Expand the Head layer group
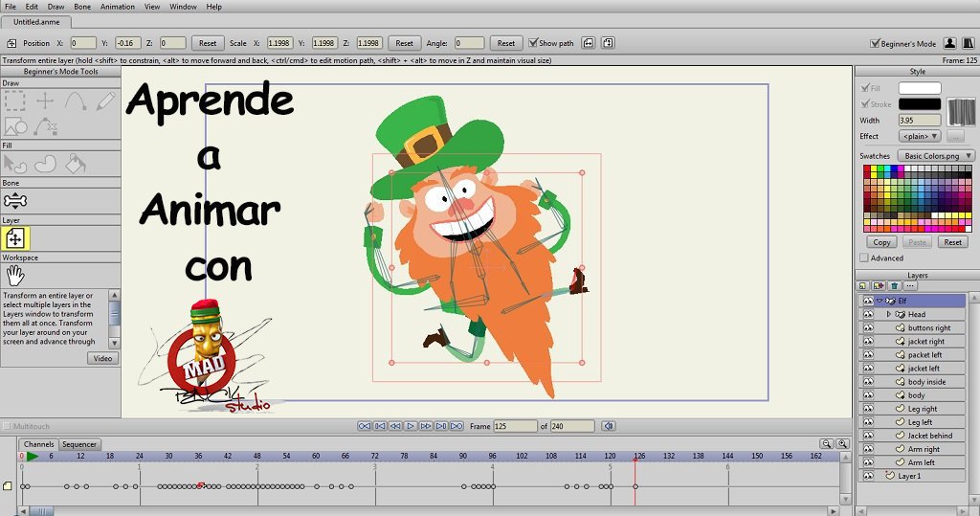This screenshot has height=516, width=980. 889,315
